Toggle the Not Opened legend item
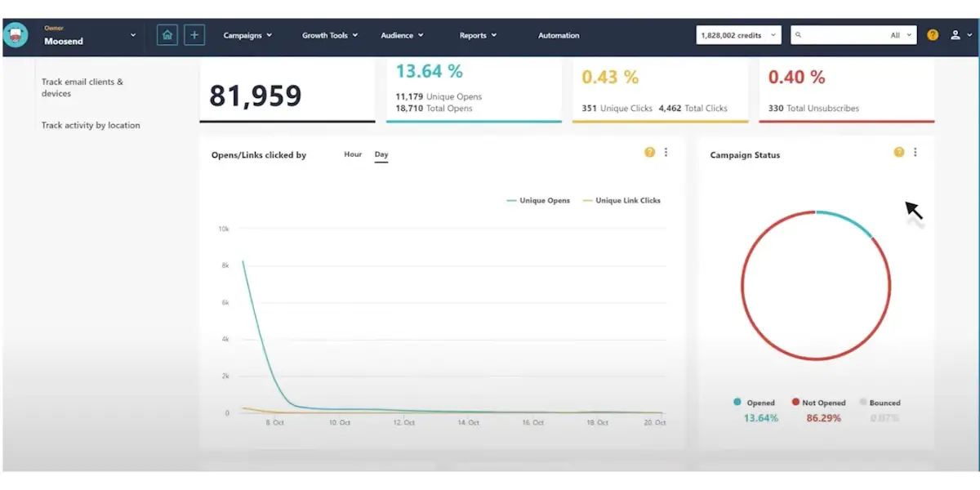980x490 pixels. click(x=818, y=403)
